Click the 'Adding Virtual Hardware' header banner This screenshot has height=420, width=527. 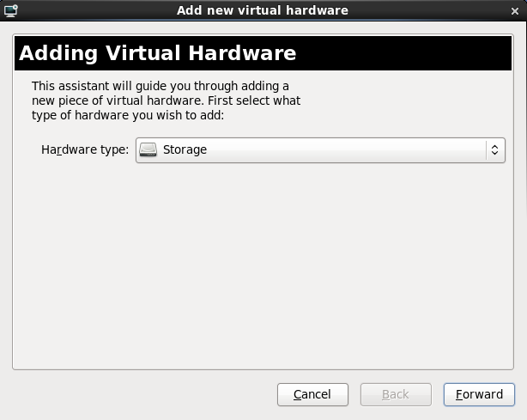point(263,53)
